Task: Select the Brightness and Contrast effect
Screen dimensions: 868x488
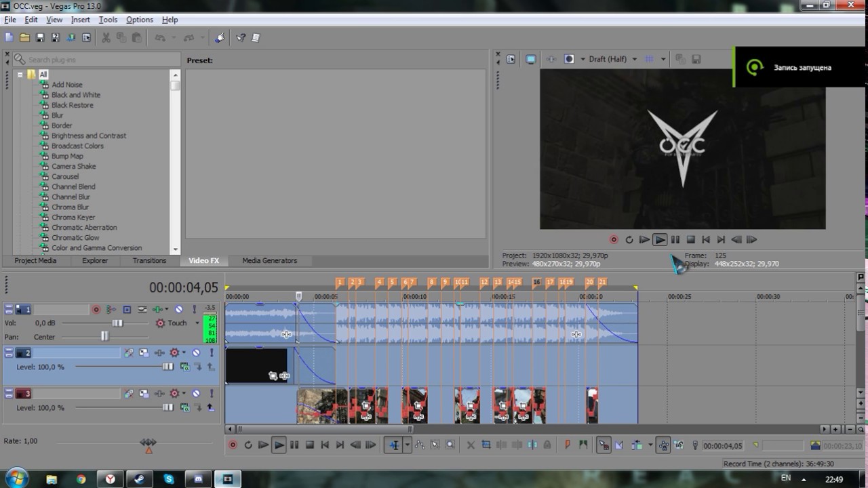Action: (89, 136)
